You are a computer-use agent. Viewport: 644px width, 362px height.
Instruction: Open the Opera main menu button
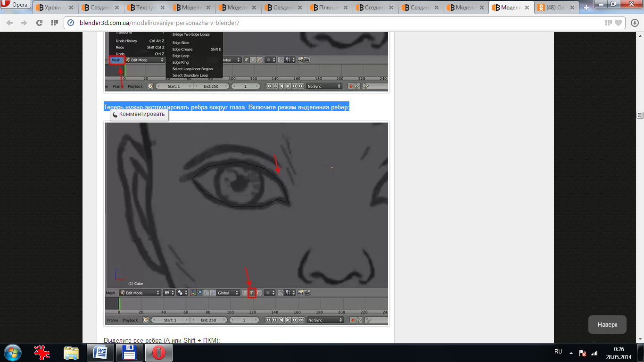click(x=16, y=5)
